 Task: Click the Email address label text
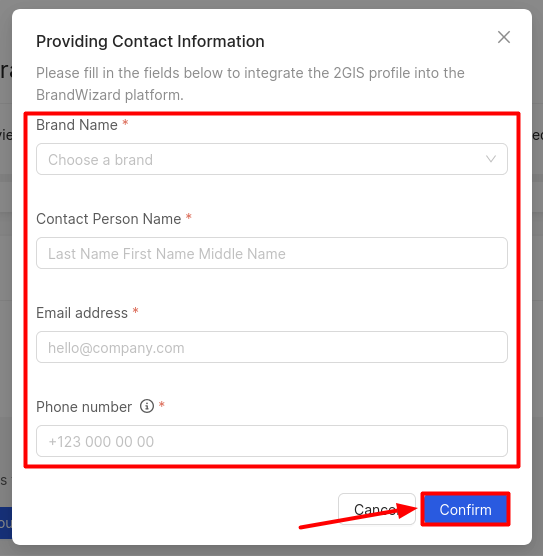point(82,313)
